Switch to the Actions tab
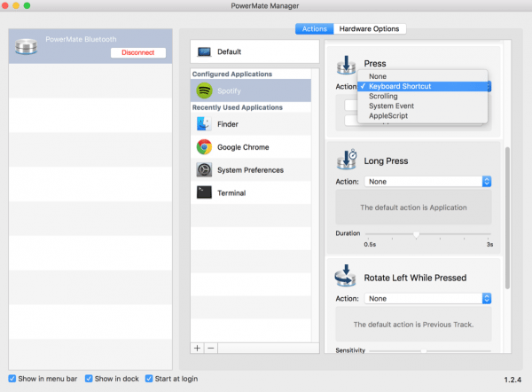The image size is (532, 392). point(315,29)
